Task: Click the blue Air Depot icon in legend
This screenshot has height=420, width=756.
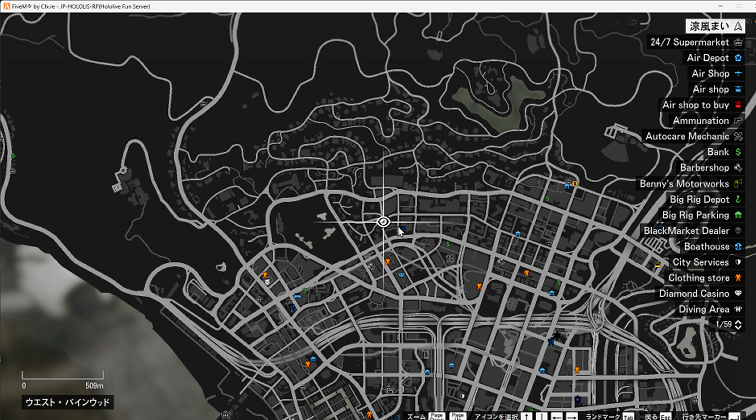Action: 738,58
